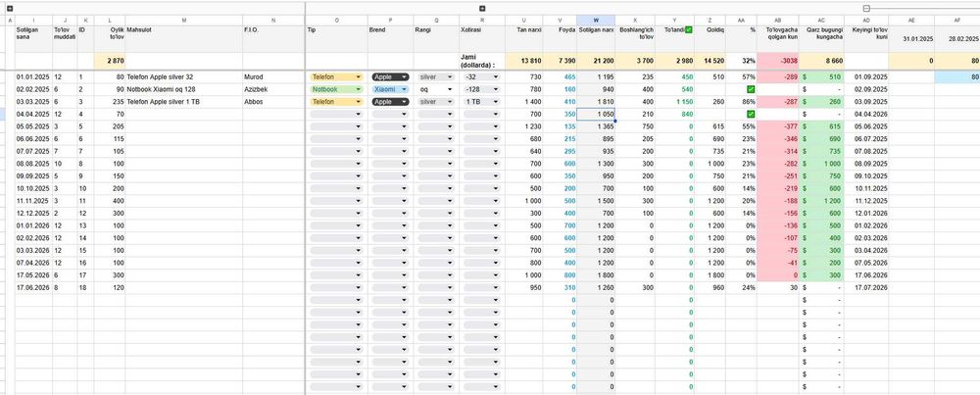This screenshot has width=980, height=395.
Task: Select the total profit cell 7 390
Action: (560, 61)
